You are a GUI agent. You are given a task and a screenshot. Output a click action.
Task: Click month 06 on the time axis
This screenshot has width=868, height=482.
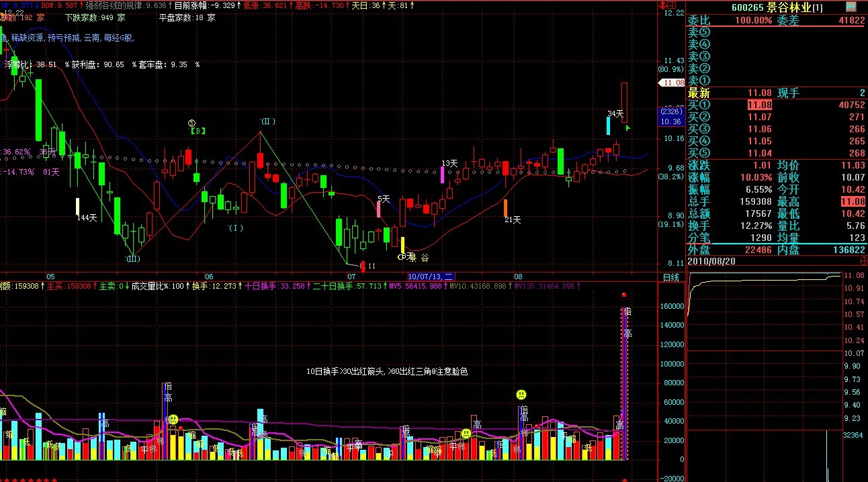coord(209,276)
